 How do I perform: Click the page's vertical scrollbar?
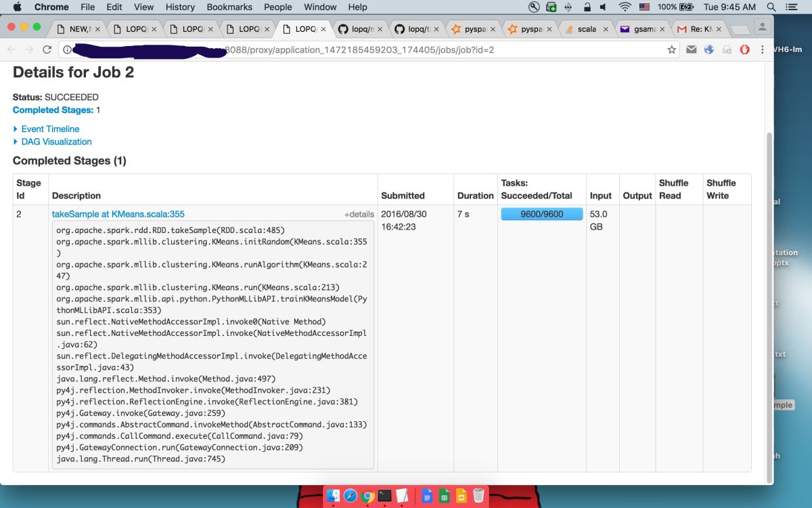(769, 307)
